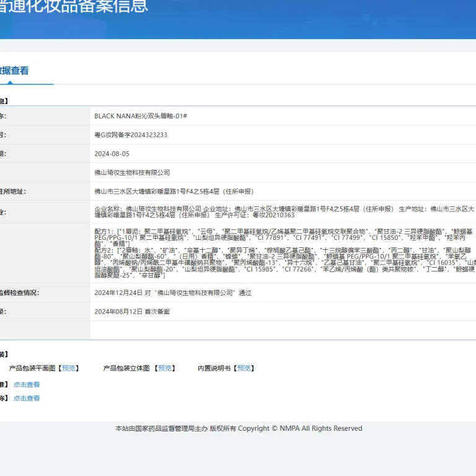Open the 数据查看 tab

[14, 71]
